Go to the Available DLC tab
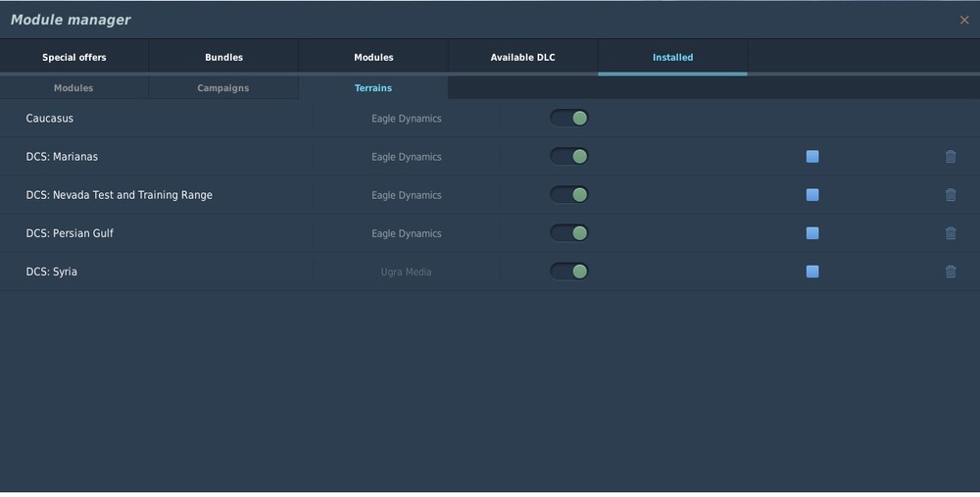This screenshot has height=497, width=980. coord(522,58)
